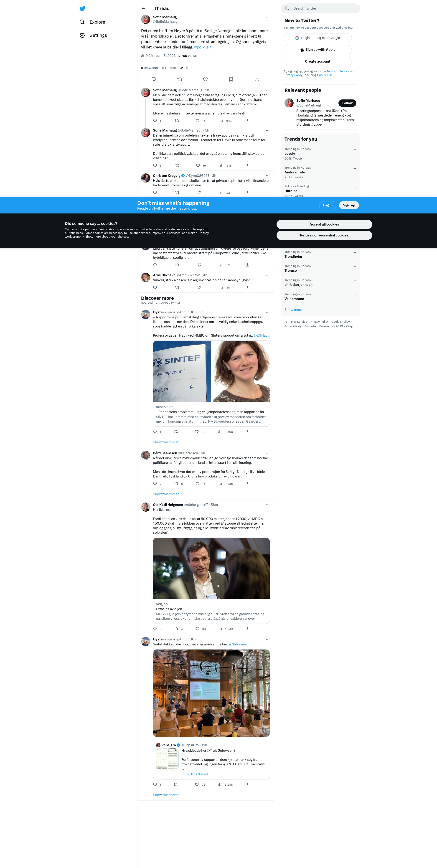Bookmark the main tweet by Sofie Marhaug
437x868 pixels.
[x=231, y=79]
